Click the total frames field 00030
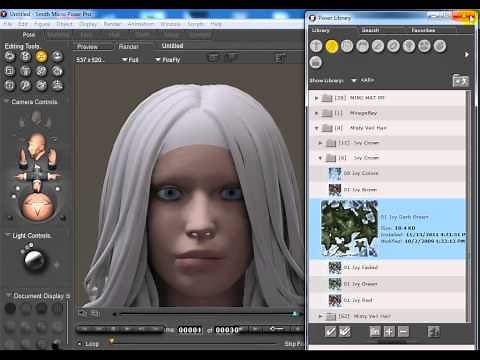The height and width of the screenshot is (360, 480). pos(227,330)
